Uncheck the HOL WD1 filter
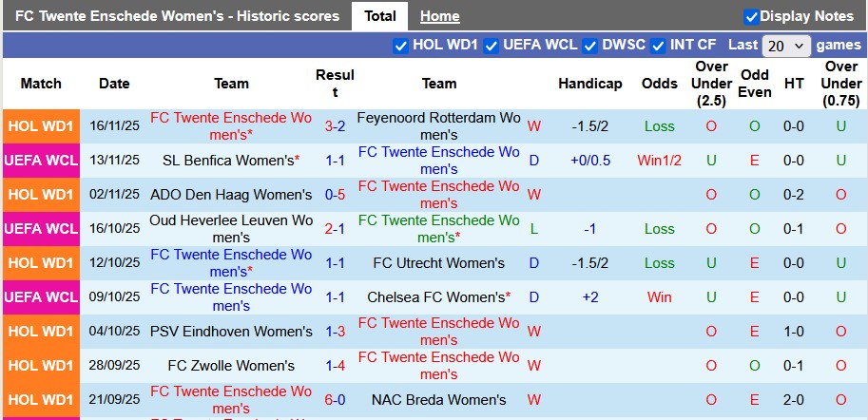Screen dimensions: 868x420 point(400,45)
